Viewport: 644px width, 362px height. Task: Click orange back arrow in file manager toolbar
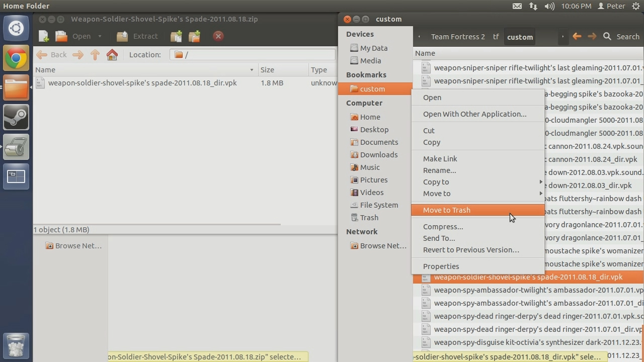point(577,36)
